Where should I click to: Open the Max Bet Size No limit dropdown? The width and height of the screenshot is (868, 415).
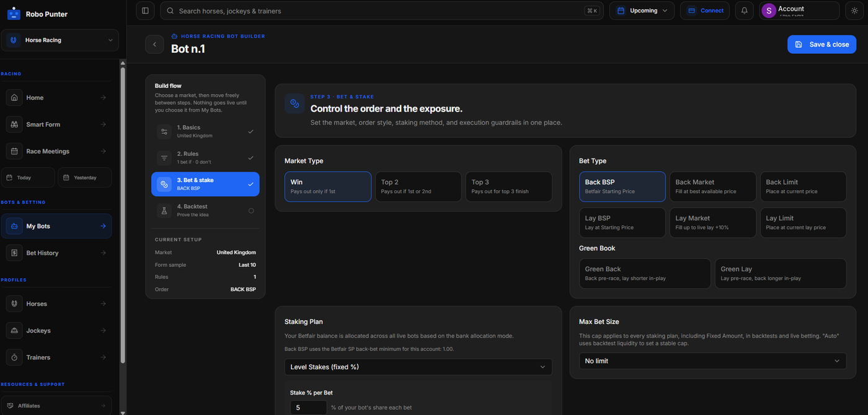click(x=713, y=360)
